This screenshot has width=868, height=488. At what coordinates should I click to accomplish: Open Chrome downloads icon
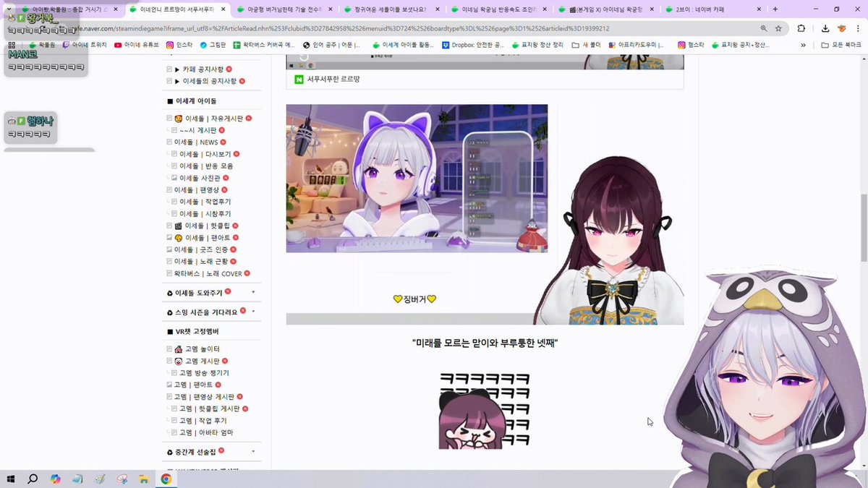click(825, 28)
